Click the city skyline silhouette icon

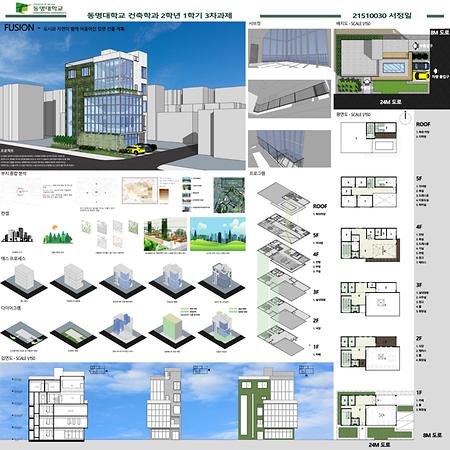pos(17,235)
